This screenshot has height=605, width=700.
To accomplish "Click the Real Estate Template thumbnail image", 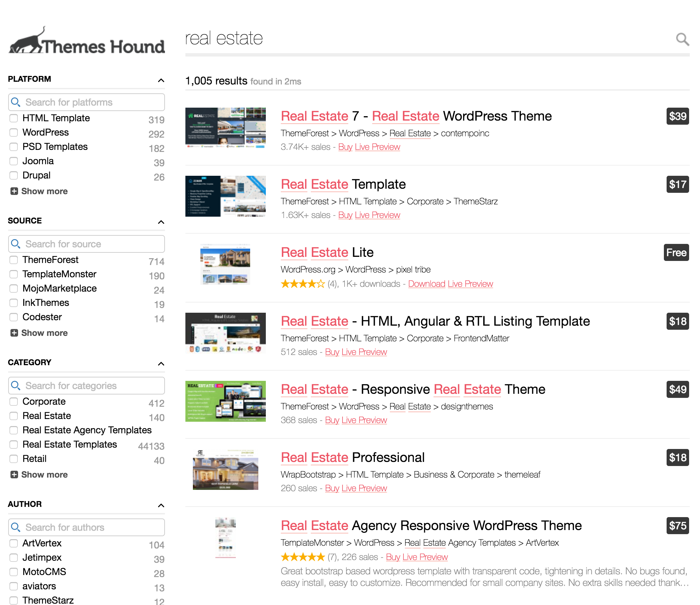I will (225, 196).
